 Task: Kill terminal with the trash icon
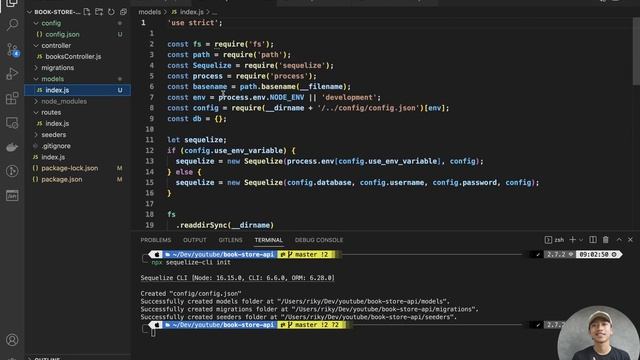[606, 240]
